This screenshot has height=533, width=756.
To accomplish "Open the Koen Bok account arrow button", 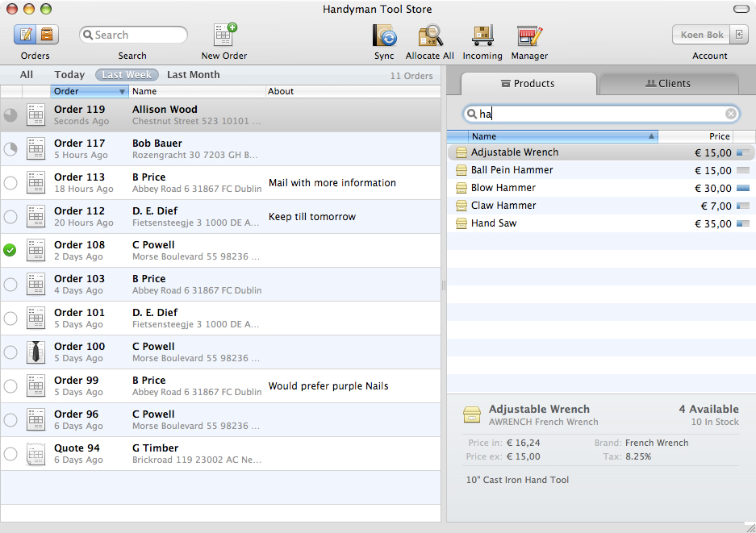I will coord(740,35).
